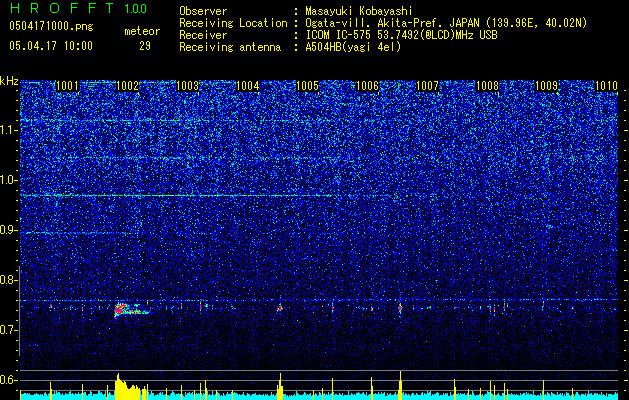
Task: Click the green carrier line near 0.97 kHz
Action: 177,195
